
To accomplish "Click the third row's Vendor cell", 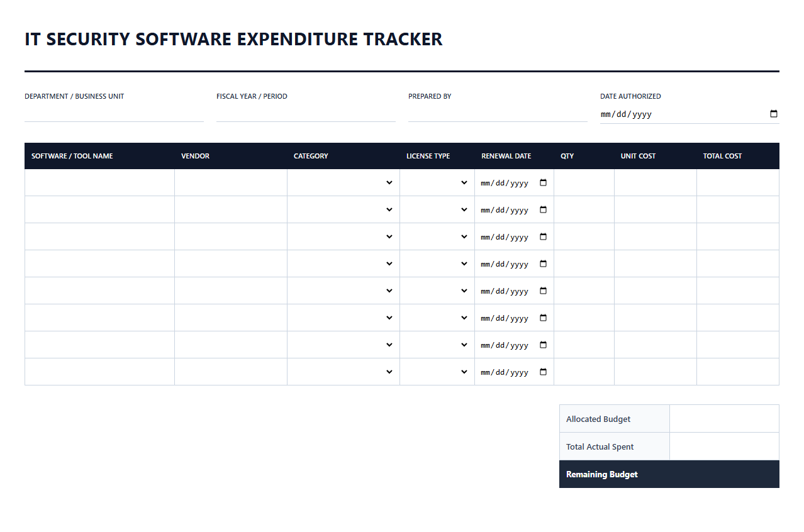I will click(x=231, y=236).
